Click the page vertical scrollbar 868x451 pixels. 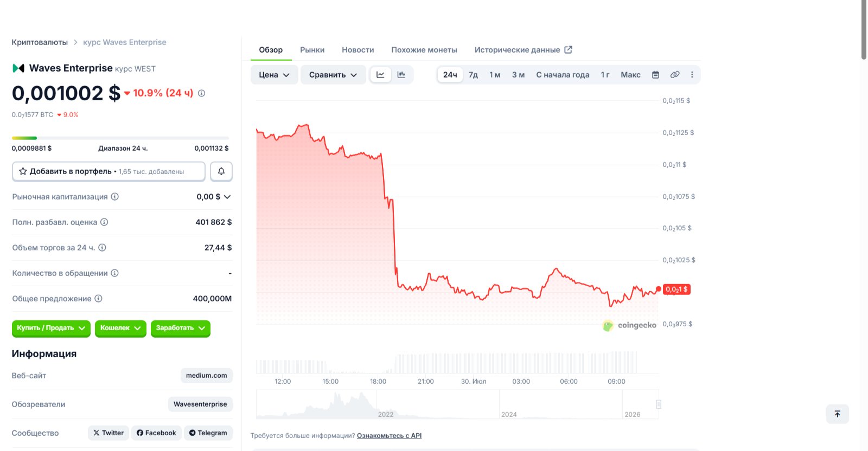(x=864, y=30)
